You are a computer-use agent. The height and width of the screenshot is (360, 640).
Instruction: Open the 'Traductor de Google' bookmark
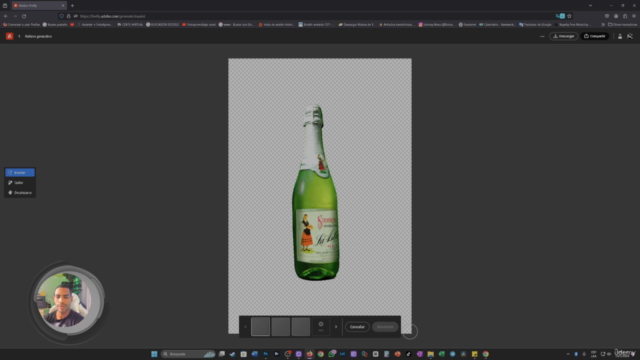pyautogui.click(x=535, y=24)
